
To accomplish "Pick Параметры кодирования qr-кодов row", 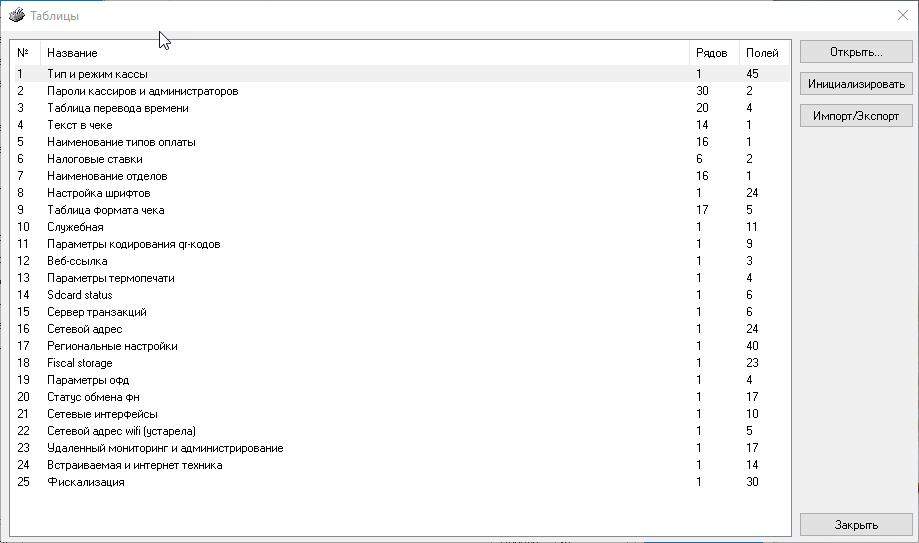I will pyautogui.click(x=133, y=244).
